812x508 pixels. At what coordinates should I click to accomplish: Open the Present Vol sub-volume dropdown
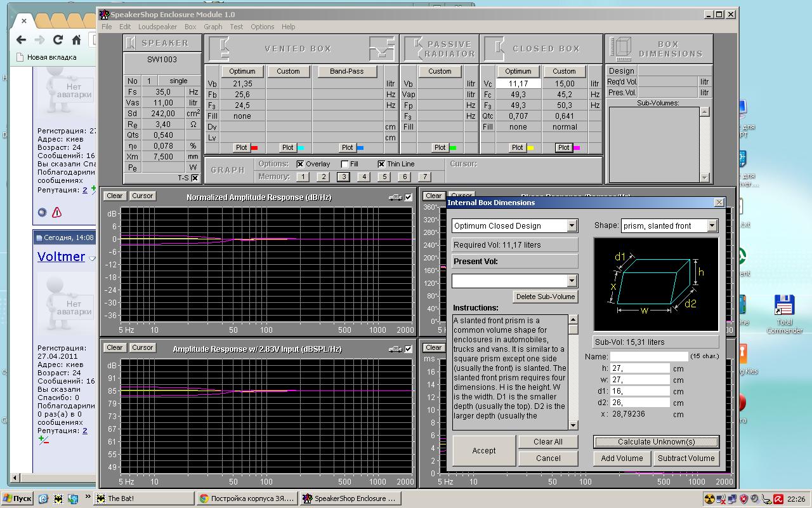click(x=572, y=281)
